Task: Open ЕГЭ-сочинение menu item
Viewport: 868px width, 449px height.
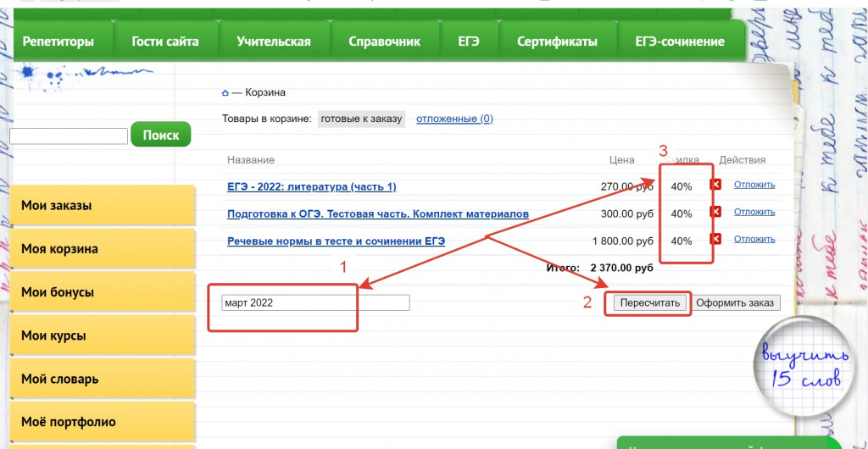Action: [680, 42]
